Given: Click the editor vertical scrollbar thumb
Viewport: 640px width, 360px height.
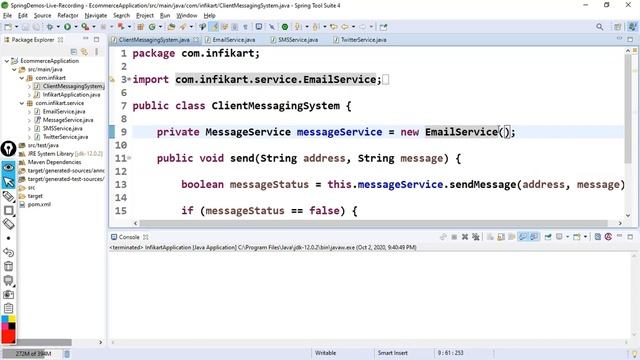Looking at the screenshot, I should 628,108.
